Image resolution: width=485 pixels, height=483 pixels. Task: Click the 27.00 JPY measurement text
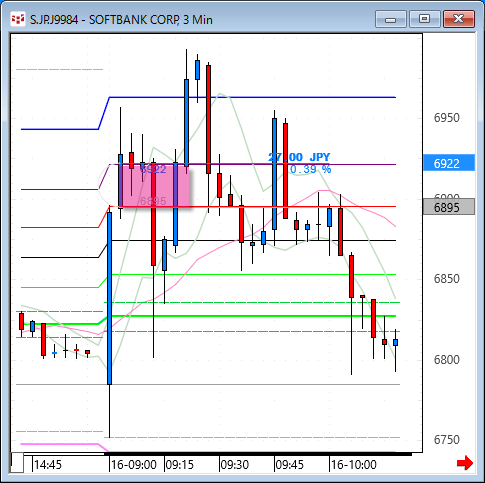(299, 157)
